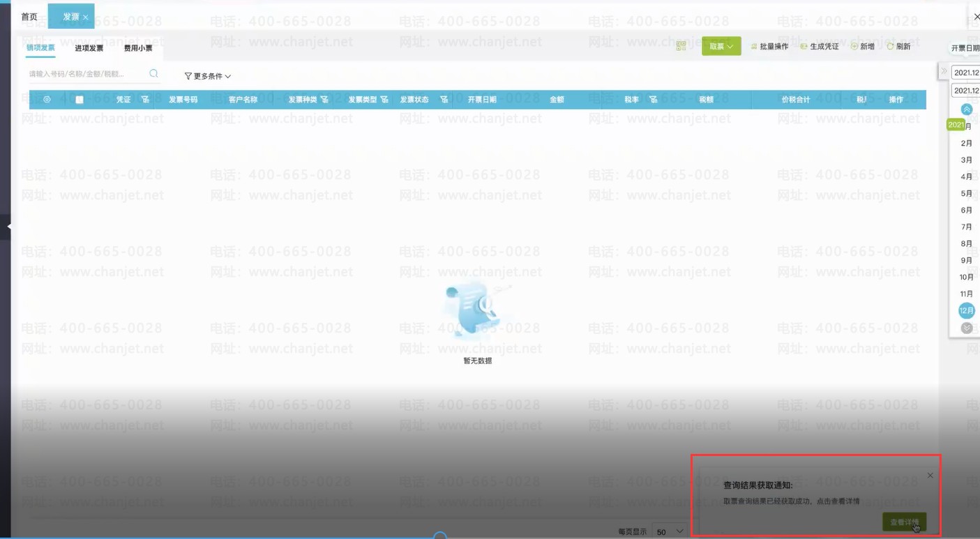
Task: Expand 更多条件 filter options
Action: pos(207,76)
